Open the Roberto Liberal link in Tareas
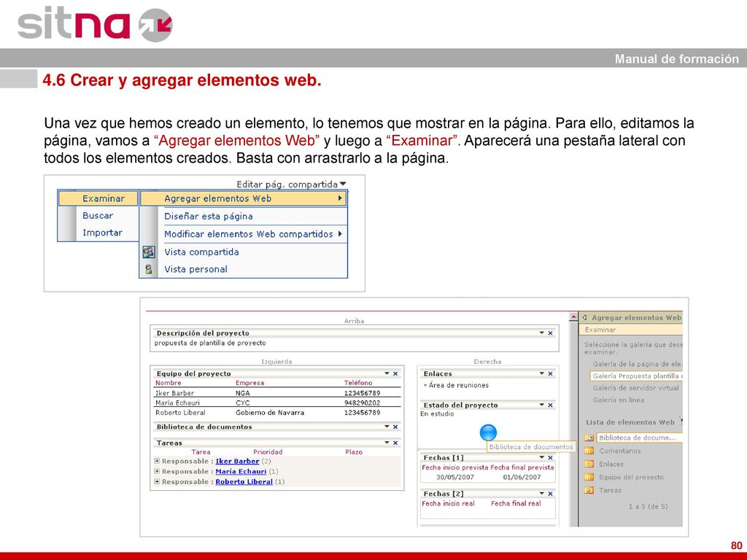This screenshot has width=747, height=560. tap(244, 482)
